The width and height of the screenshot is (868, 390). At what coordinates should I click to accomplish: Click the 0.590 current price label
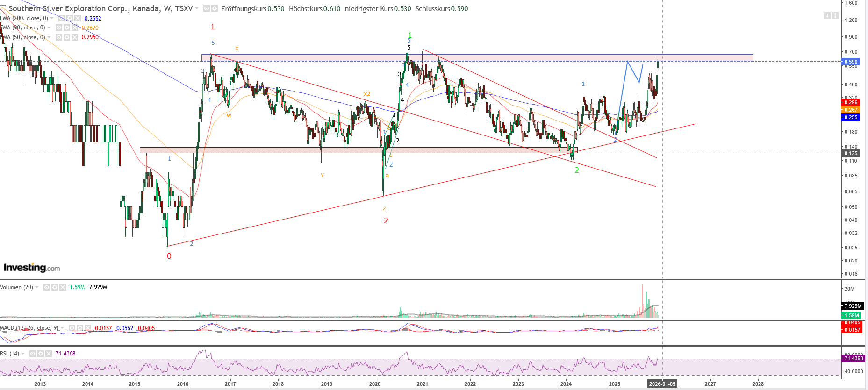851,62
